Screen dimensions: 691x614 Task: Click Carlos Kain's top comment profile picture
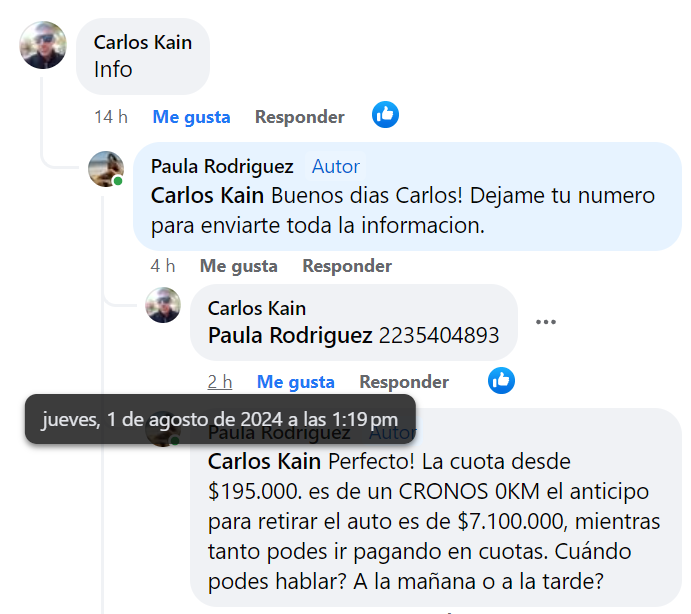pos(43,45)
